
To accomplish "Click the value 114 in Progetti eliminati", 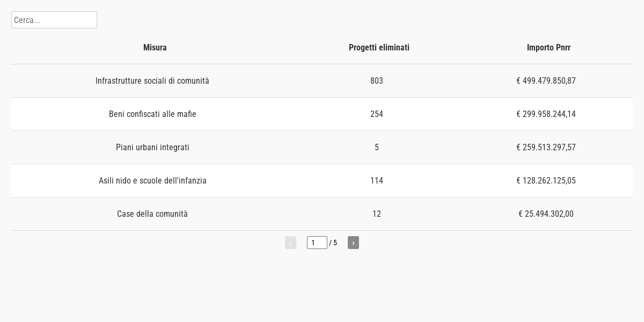I will pyautogui.click(x=377, y=181).
